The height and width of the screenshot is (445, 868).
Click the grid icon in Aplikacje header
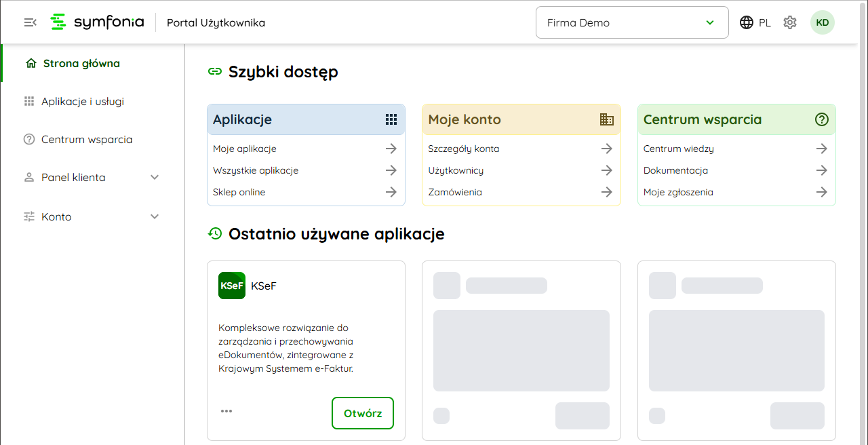pos(391,119)
